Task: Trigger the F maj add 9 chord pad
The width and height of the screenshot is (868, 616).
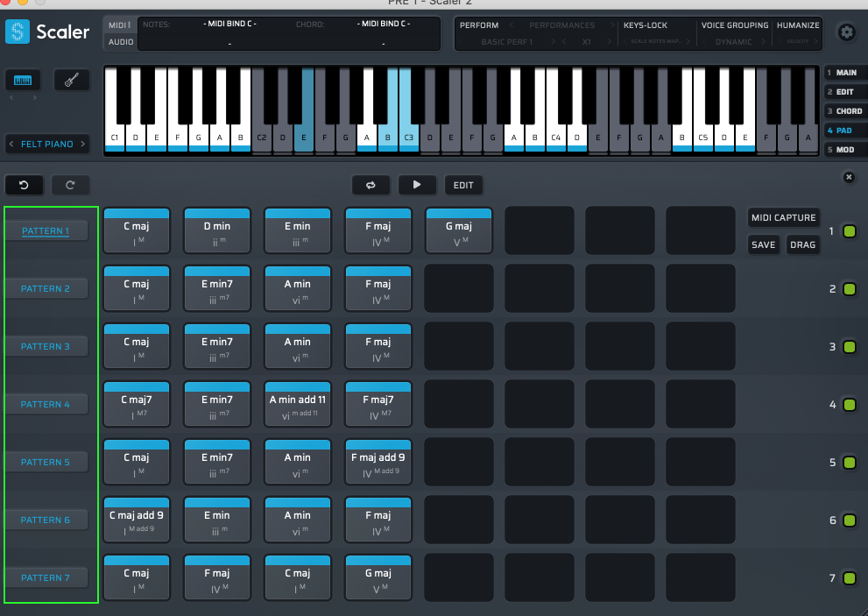Action: (378, 462)
